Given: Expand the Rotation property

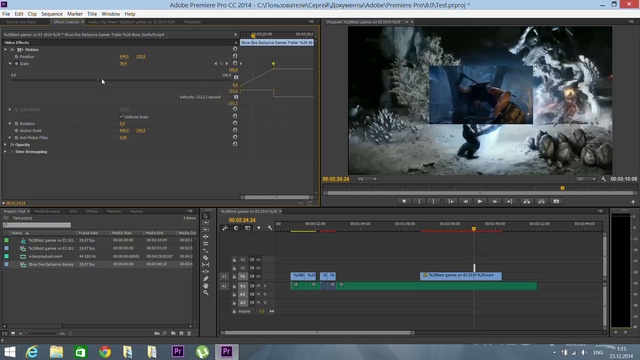Looking at the screenshot, I should click(10, 123).
